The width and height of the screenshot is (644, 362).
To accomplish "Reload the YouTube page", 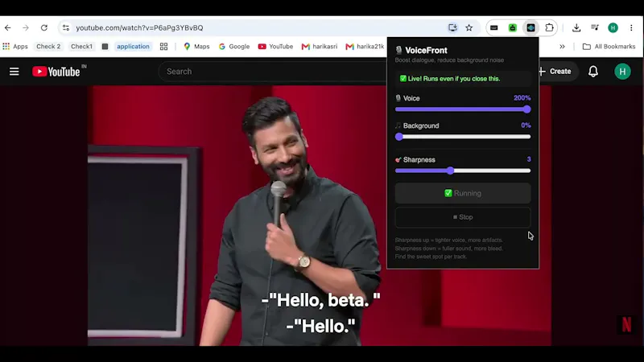I will [44, 28].
